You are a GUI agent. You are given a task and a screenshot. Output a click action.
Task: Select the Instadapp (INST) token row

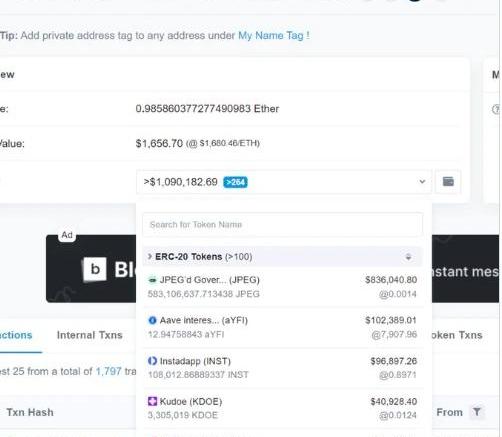coord(283,368)
